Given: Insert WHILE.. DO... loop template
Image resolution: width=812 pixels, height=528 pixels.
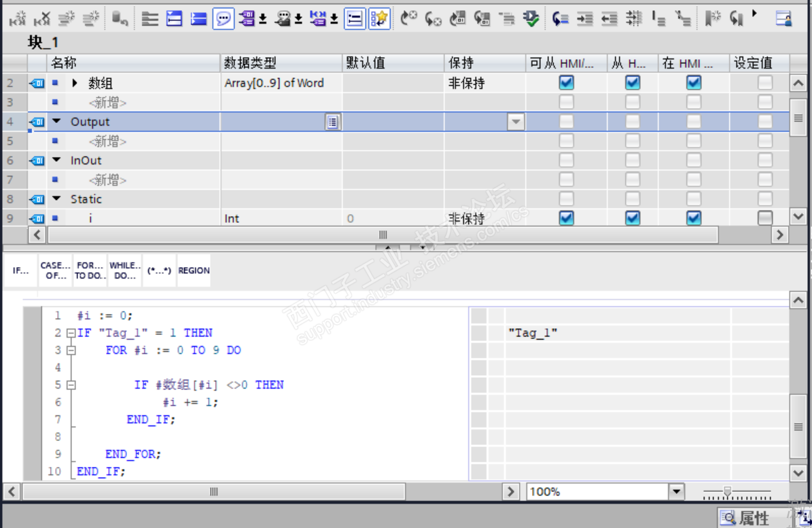Looking at the screenshot, I should tap(125, 270).
